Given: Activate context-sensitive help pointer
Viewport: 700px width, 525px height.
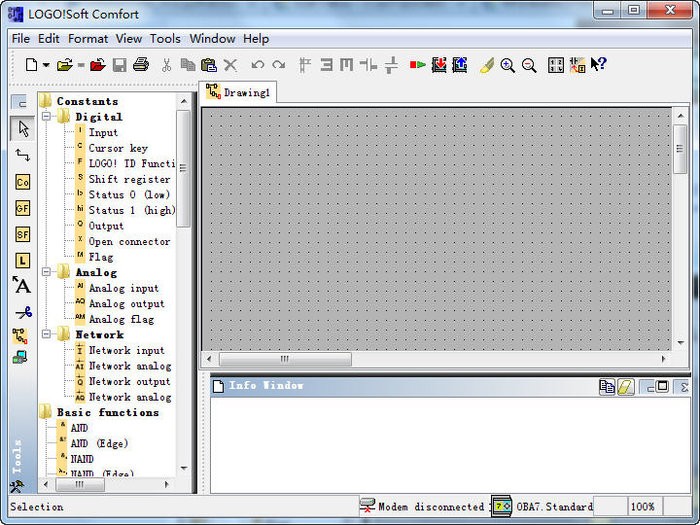Looking at the screenshot, I should (x=598, y=65).
